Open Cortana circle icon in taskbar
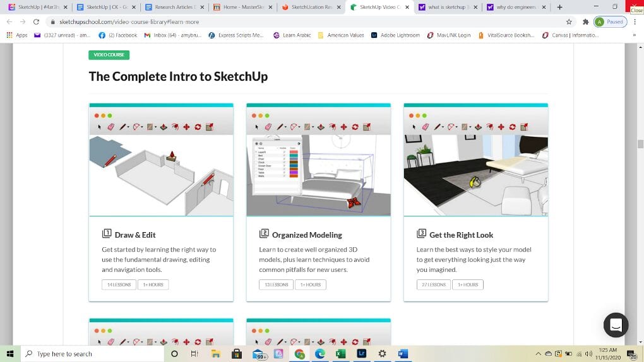Image resolution: width=644 pixels, height=362 pixels. pyautogui.click(x=174, y=354)
